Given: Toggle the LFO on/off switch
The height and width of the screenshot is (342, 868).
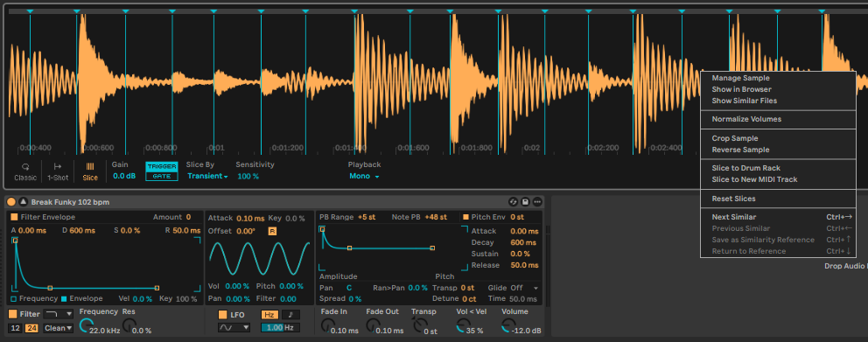Looking at the screenshot, I should click(x=222, y=314).
